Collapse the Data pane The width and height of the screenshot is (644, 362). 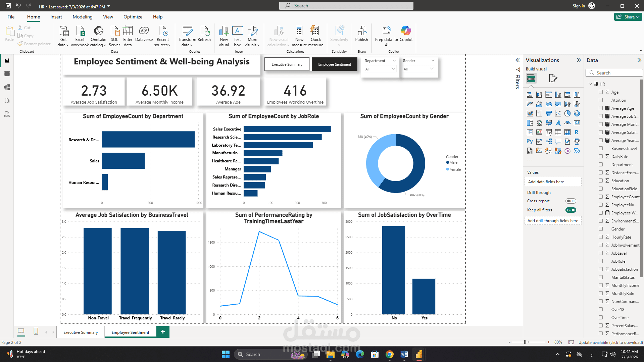(x=639, y=60)
